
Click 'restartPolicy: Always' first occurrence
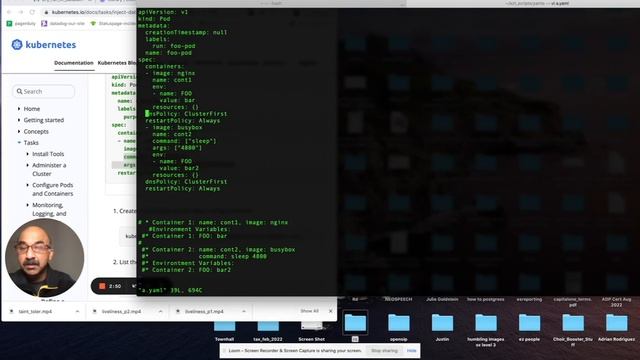pyautogui.click(x=182, y=120)
